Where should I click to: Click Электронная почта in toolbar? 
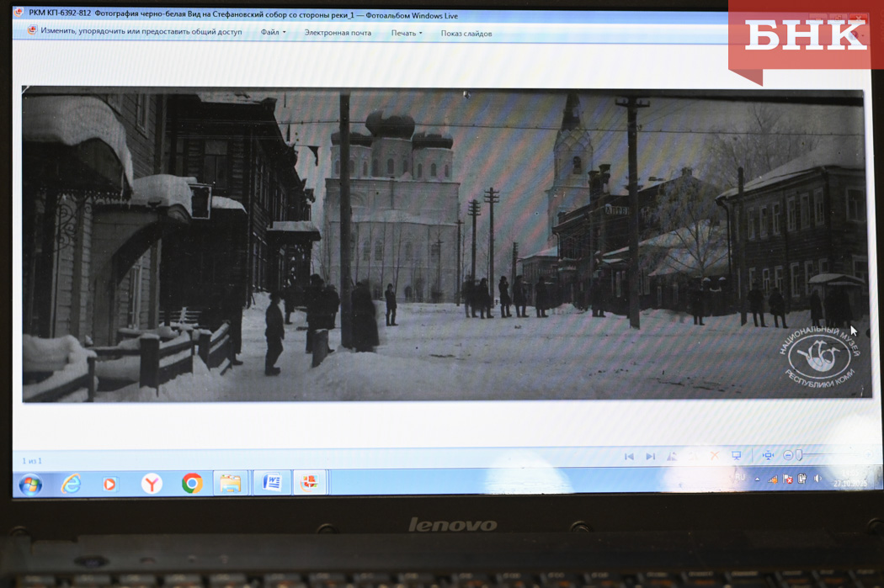click(338, 33)
